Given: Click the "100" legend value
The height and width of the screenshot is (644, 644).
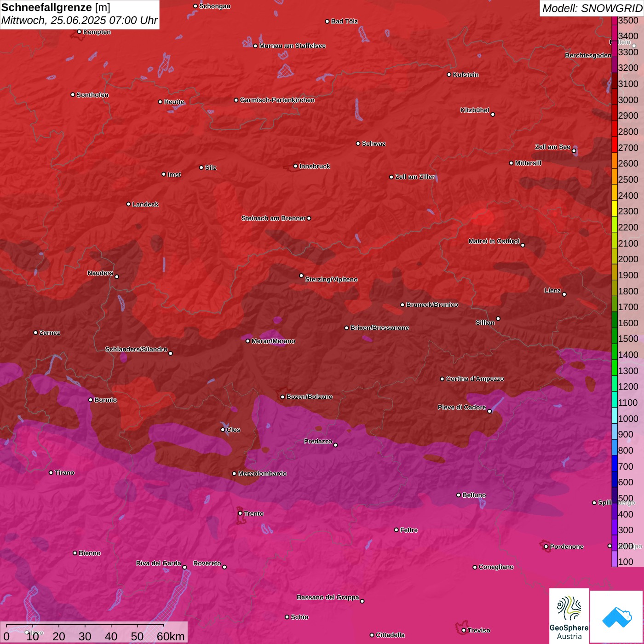Looking at the screenshot, I should pyautogui.click(x=626, y=562).
